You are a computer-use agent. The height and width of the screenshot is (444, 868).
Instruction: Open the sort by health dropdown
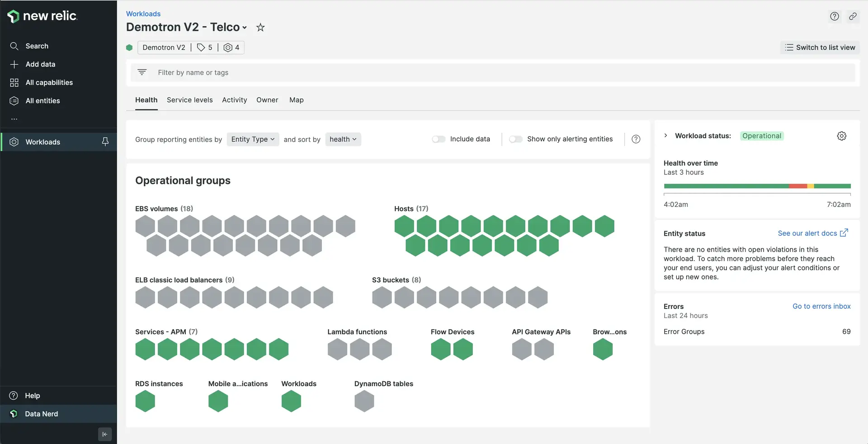343,139
